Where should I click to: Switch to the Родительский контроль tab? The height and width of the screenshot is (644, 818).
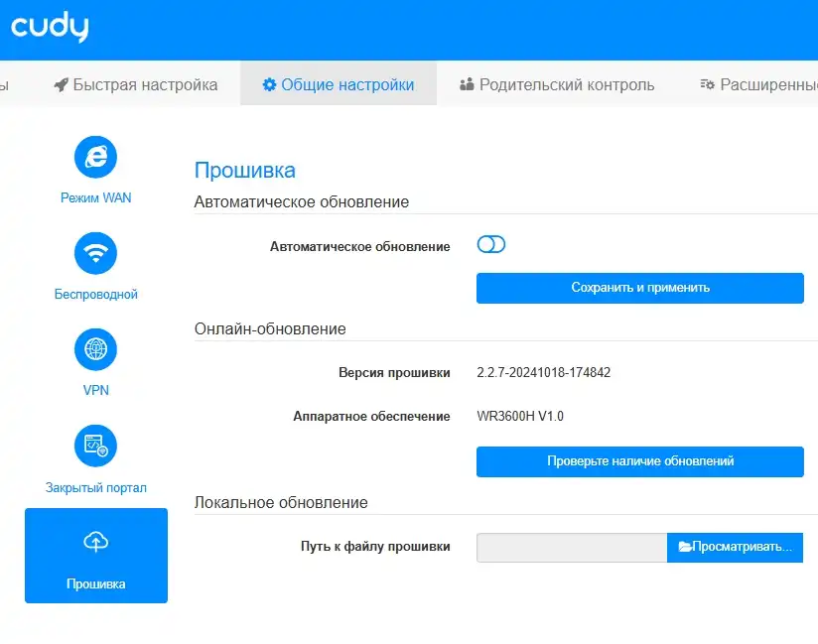click(x=567, y=84)
